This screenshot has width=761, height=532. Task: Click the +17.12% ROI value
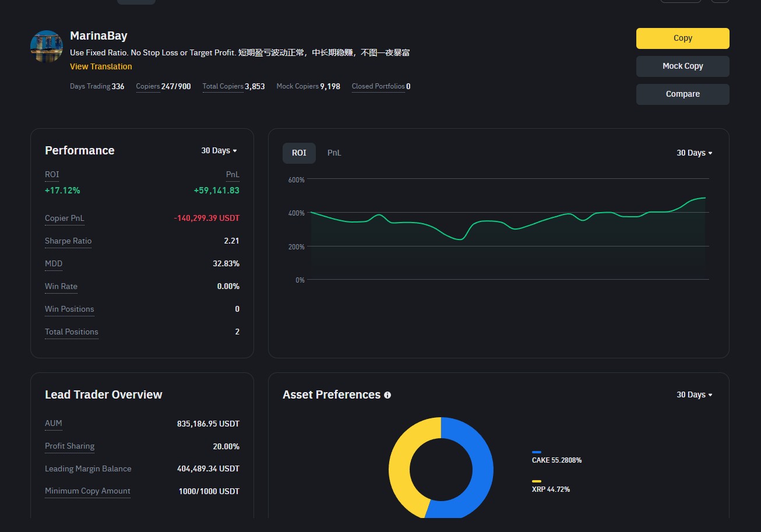[62, 191]
